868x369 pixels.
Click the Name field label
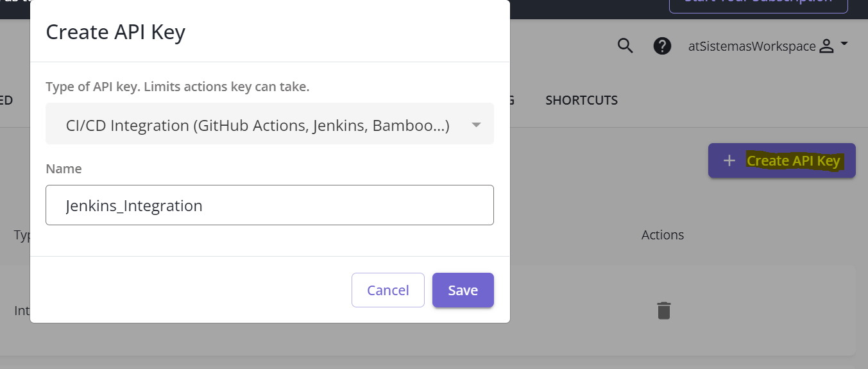point(64,169)
